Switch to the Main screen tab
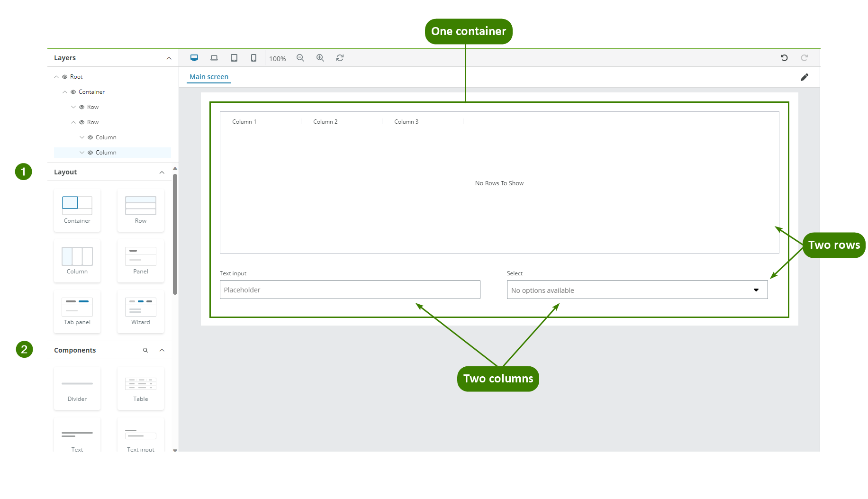868x499 pixels. 208,76
